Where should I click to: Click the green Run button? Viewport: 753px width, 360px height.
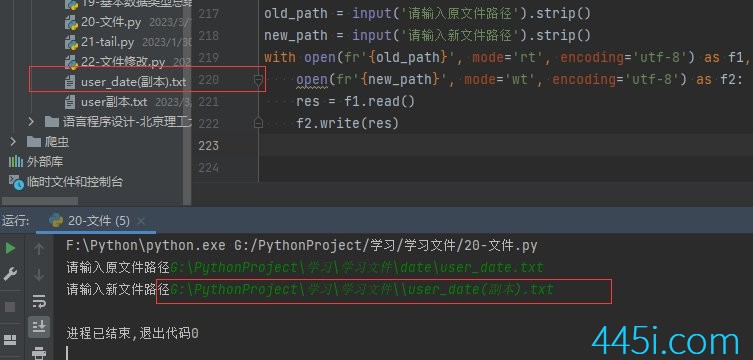(10, 248)
